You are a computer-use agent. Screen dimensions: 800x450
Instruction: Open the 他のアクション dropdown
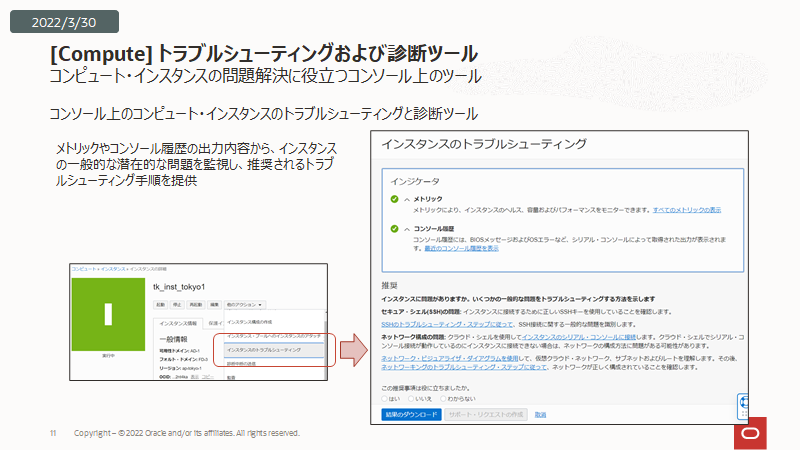244,305
